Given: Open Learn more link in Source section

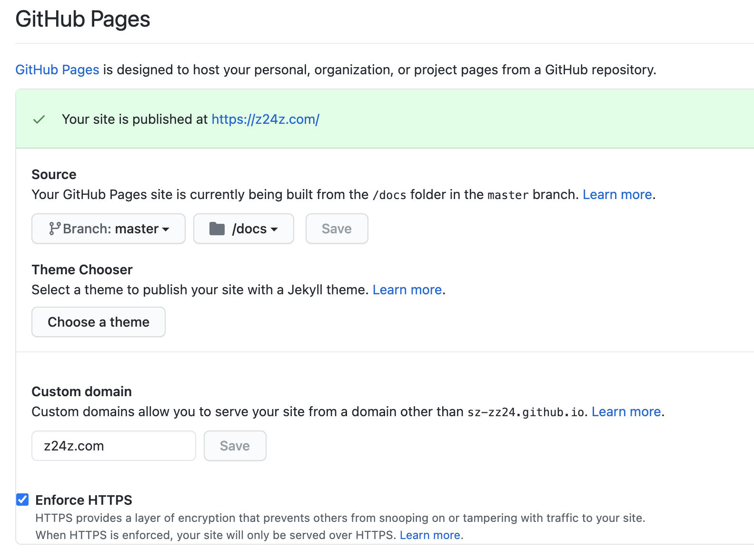Looking at the screenshot, I should (617, 194).
